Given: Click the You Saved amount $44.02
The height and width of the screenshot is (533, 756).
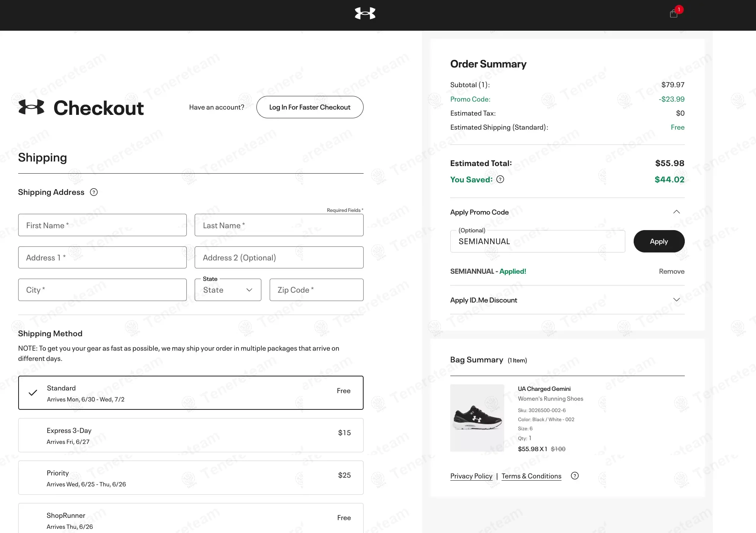Looking at the screenshot, I should [670, 180].
